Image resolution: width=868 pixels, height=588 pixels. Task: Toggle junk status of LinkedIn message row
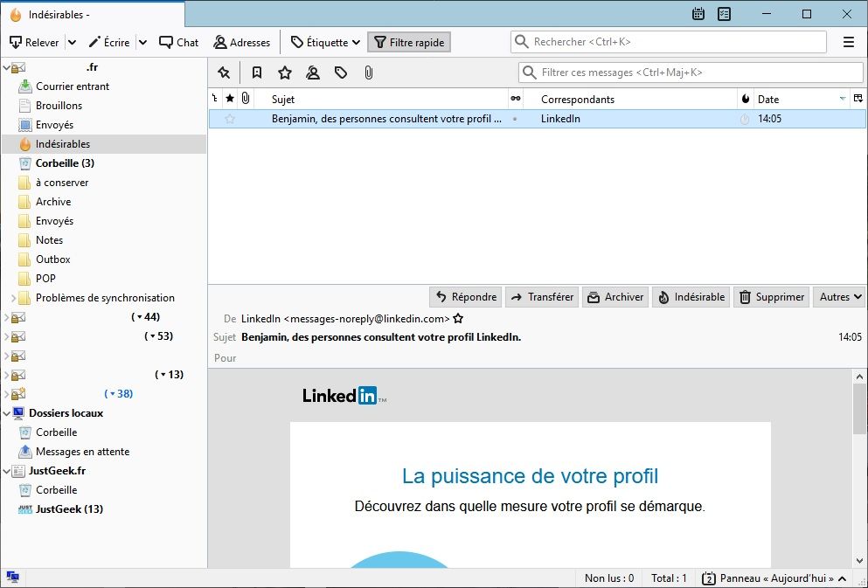745,119
